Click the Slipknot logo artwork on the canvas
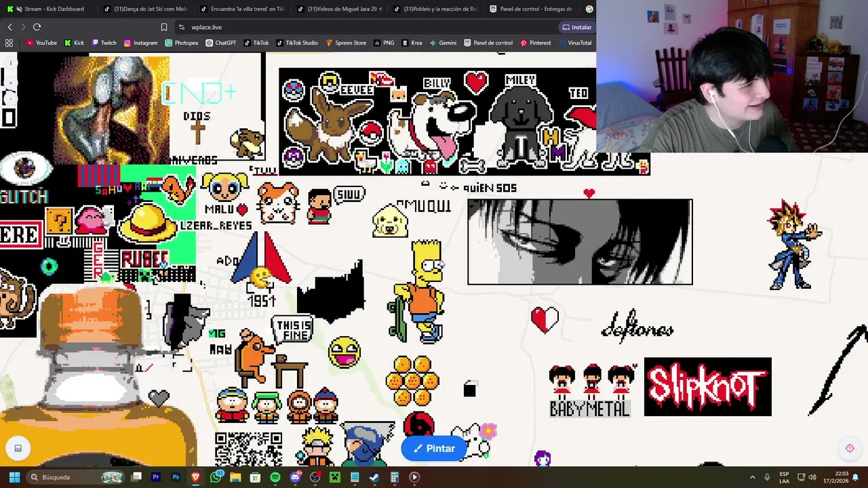Image resolution: width=868 pixels, height=488 pixels. click(x=707, y=387)
